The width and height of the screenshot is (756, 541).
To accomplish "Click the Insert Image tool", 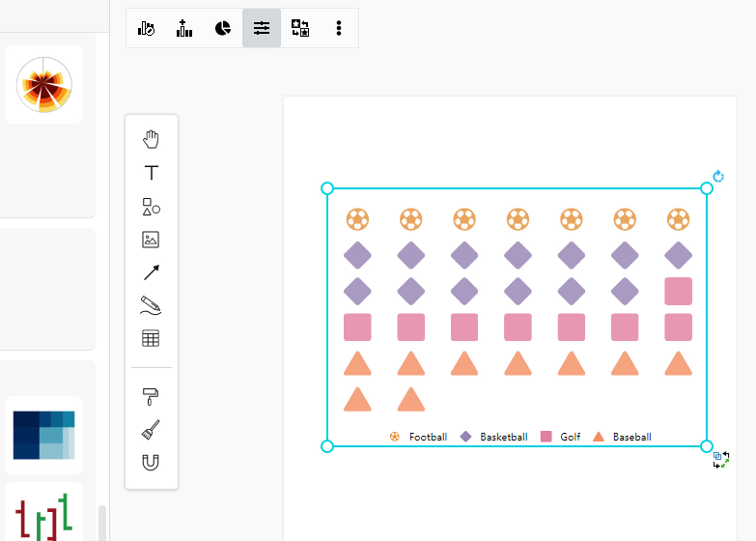I will (x=151, y=240).
